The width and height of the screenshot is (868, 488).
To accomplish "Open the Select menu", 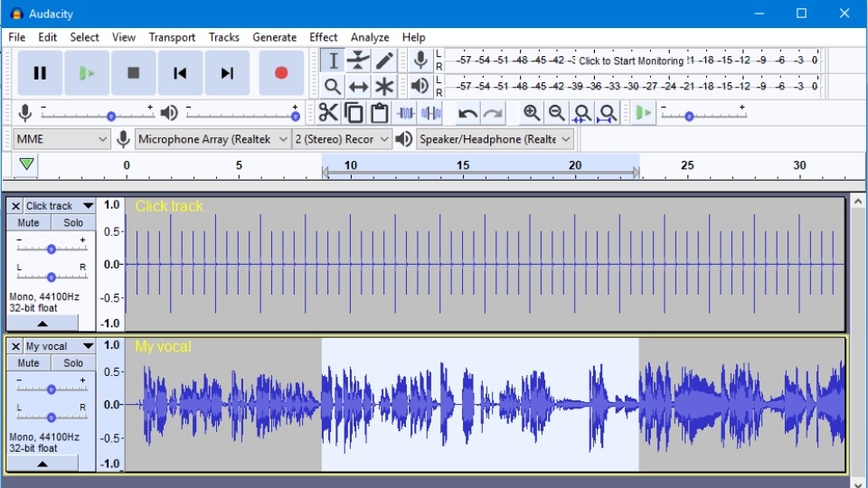I will pos(84,37).
